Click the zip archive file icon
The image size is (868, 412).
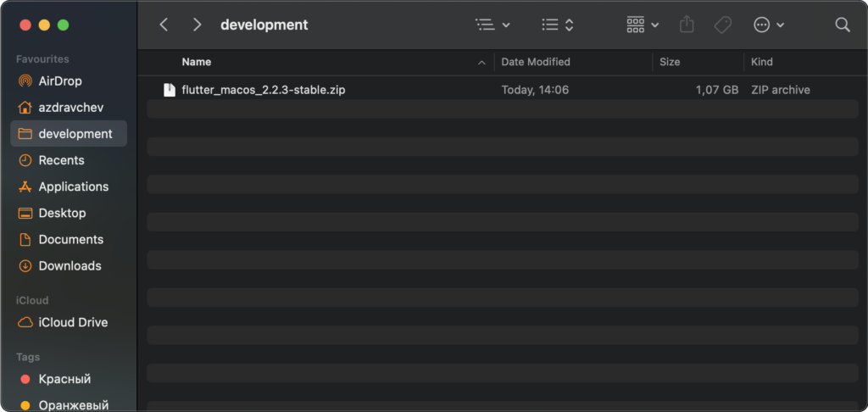170,90
